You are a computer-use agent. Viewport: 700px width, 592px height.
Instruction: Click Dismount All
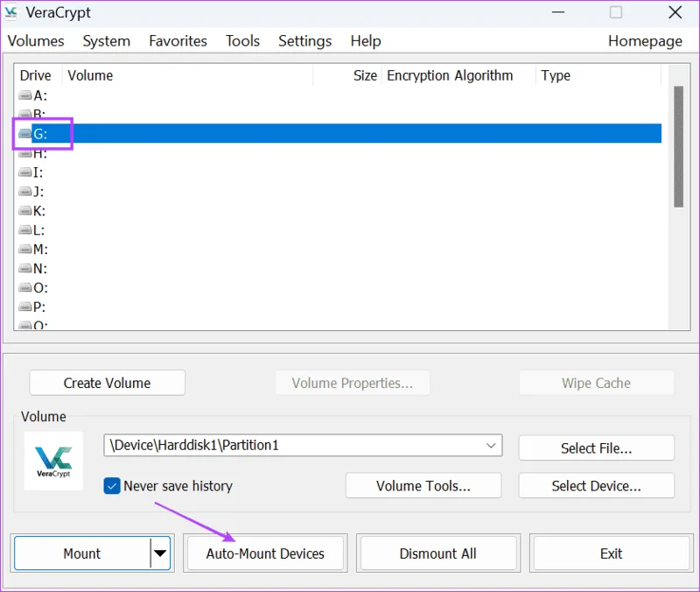coord(438,553)
